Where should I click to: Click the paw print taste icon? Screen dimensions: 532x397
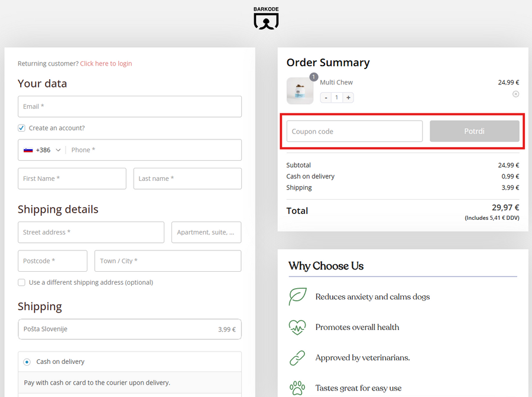pos(297,388)
